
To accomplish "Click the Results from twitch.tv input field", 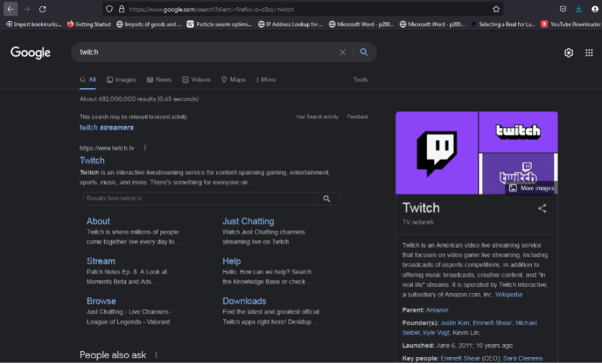I will click(198, 199).
